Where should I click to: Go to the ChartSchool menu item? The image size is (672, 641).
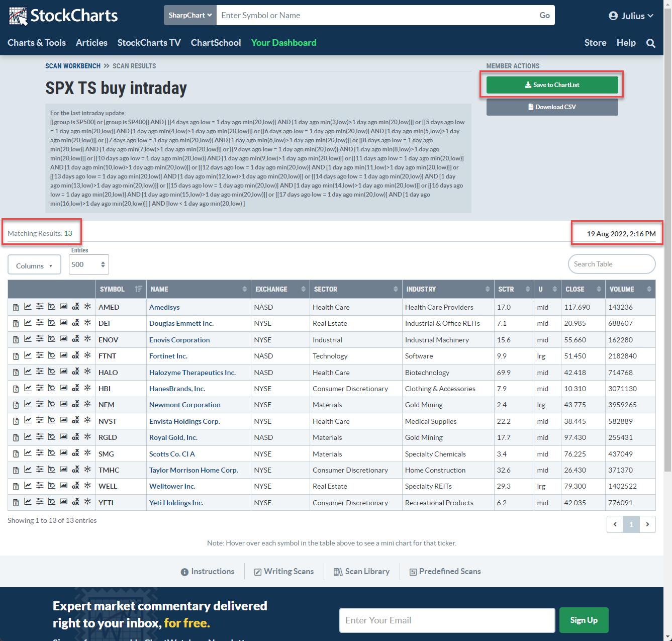coord(216,43)
